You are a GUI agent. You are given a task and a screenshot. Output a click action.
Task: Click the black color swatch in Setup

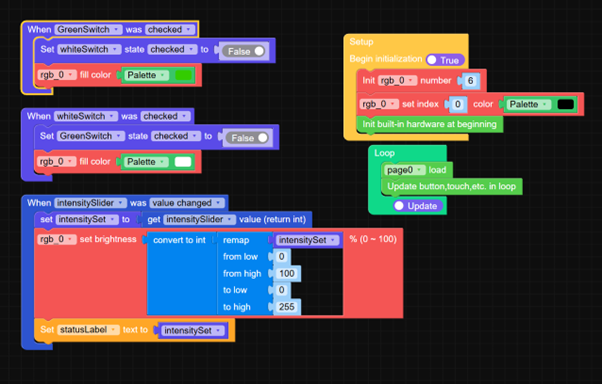566,104
